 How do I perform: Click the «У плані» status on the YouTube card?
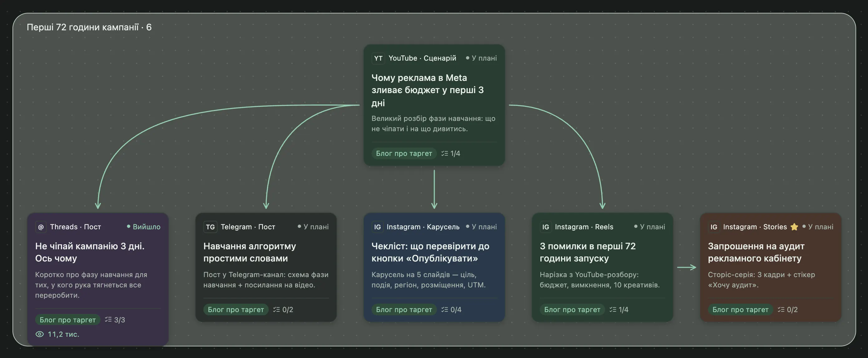(481, 58)
